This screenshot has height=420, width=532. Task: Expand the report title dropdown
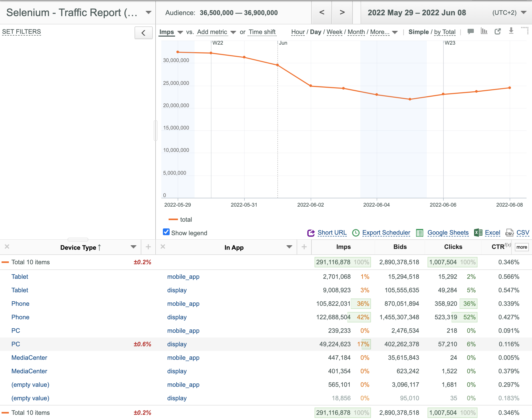149,12
